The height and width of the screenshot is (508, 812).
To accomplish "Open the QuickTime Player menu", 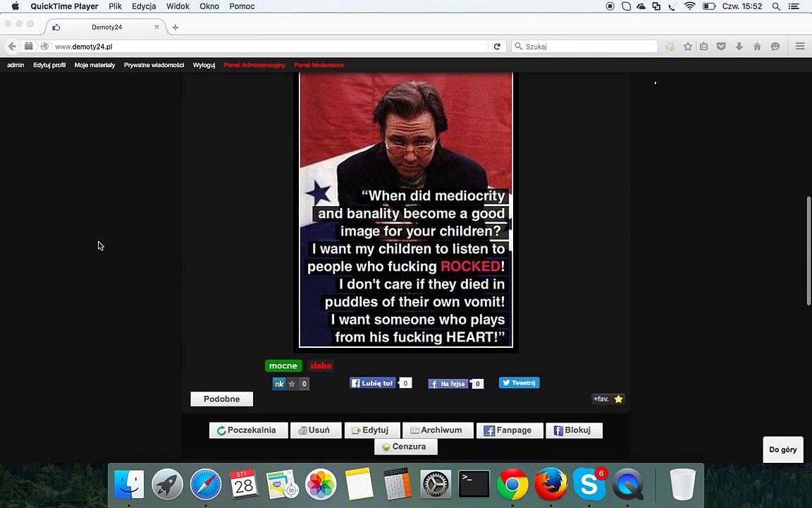I will click(x=64, y=6).
